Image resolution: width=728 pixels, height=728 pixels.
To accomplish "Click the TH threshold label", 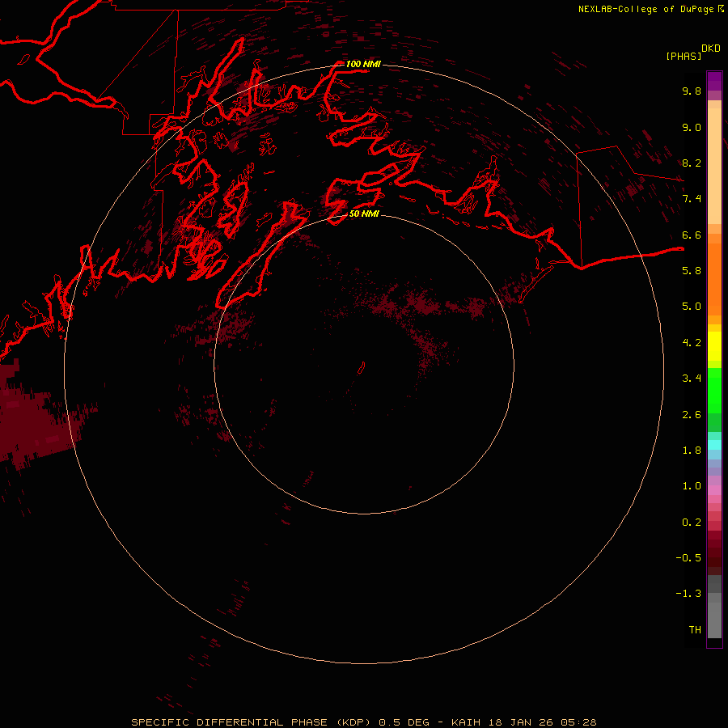I will click(x=695, y=630).
